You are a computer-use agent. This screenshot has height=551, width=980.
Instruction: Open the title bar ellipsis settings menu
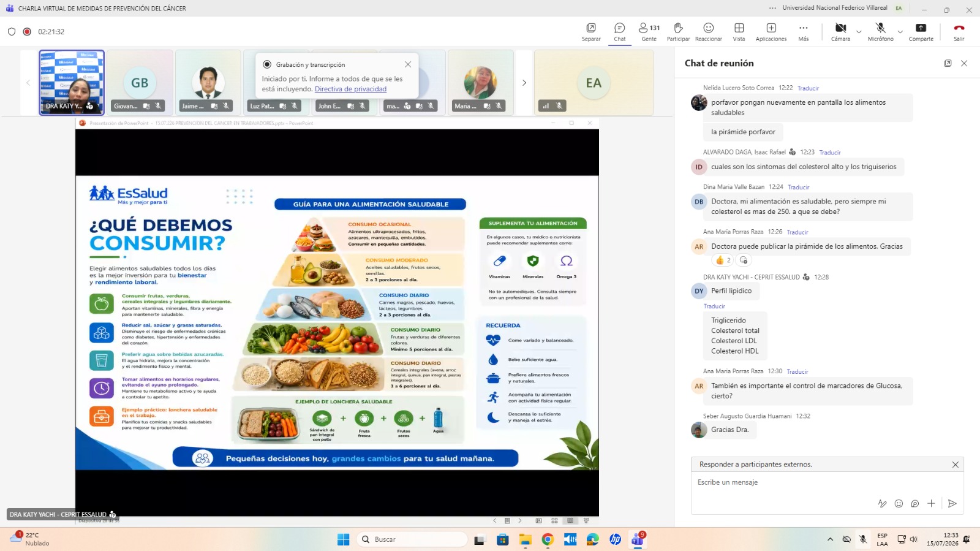click(773, 9)
